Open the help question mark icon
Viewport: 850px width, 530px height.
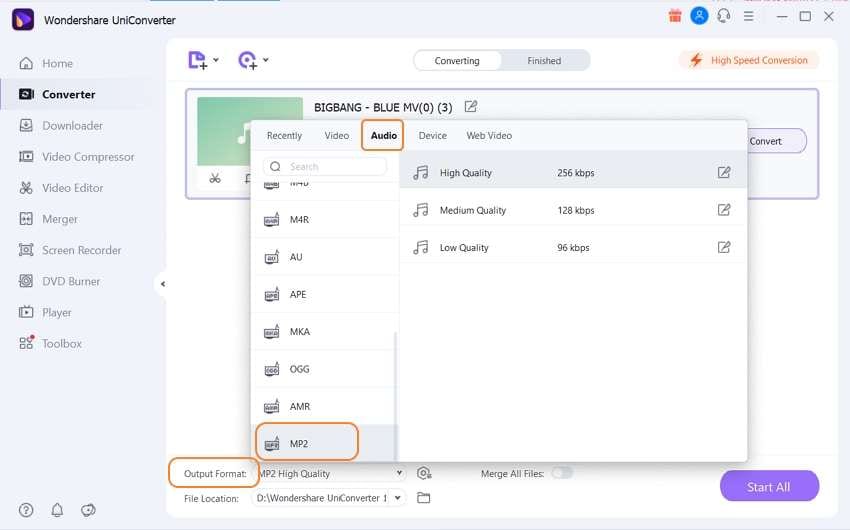tap(26, 510)
